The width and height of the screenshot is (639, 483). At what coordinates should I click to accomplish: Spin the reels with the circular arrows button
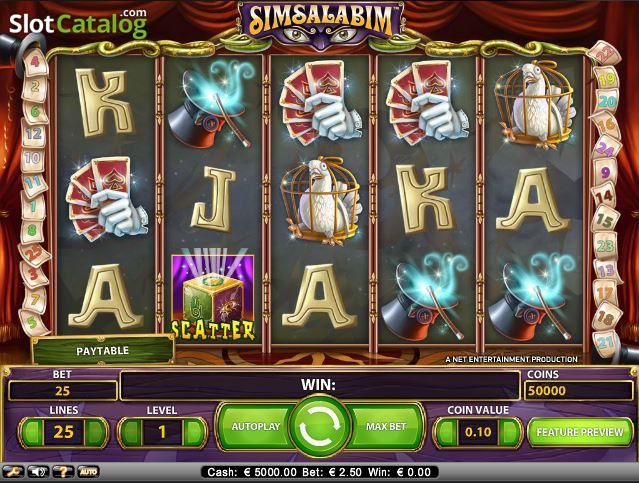[x=320, y=426]
